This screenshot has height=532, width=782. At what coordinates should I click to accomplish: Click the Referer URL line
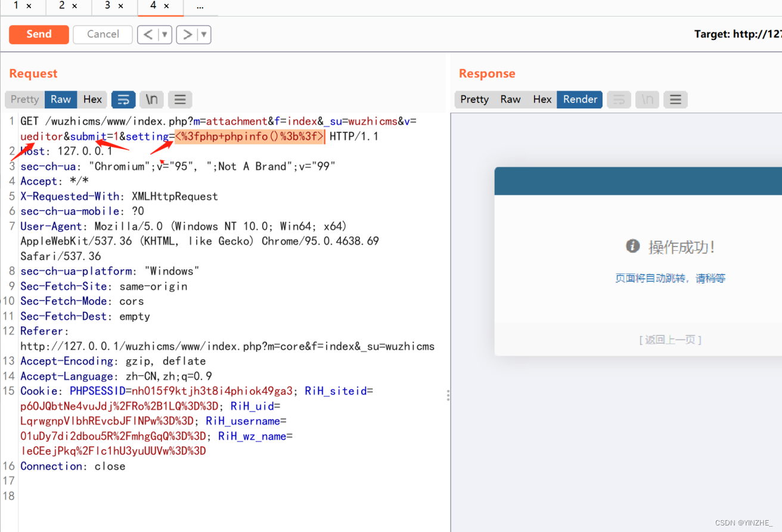(x=227, y=347)
